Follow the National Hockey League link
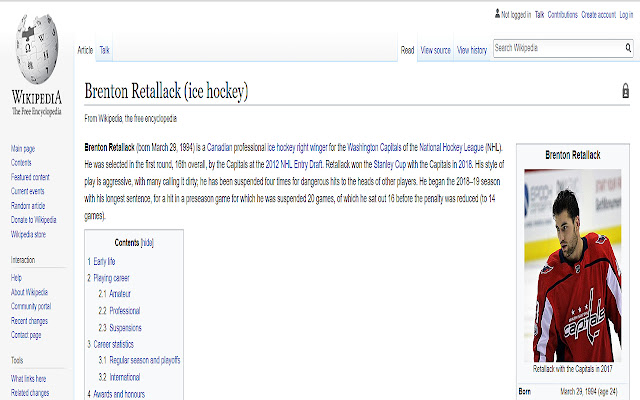The height and width of the screenshot is (400, 640). click(x=451, y=147)
